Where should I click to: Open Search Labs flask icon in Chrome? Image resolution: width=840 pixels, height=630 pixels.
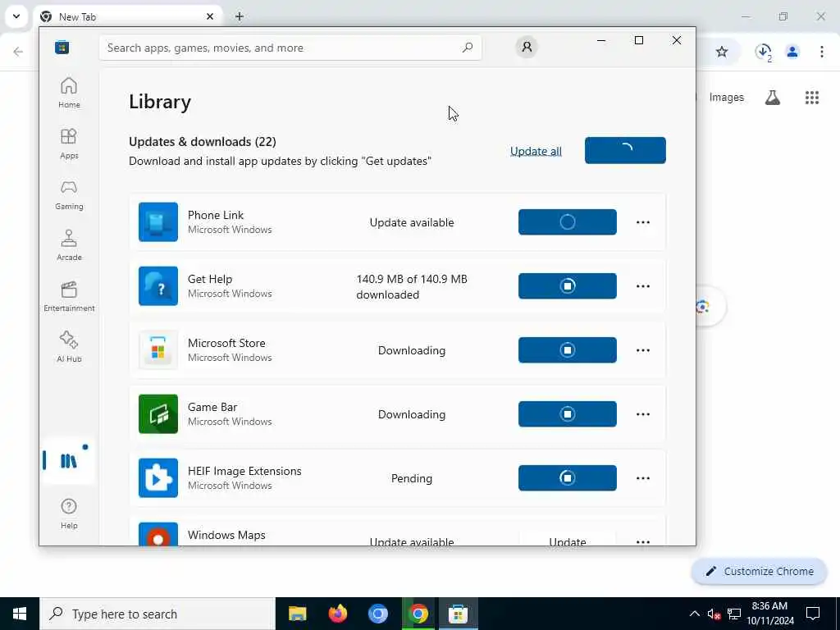(773, 98)
